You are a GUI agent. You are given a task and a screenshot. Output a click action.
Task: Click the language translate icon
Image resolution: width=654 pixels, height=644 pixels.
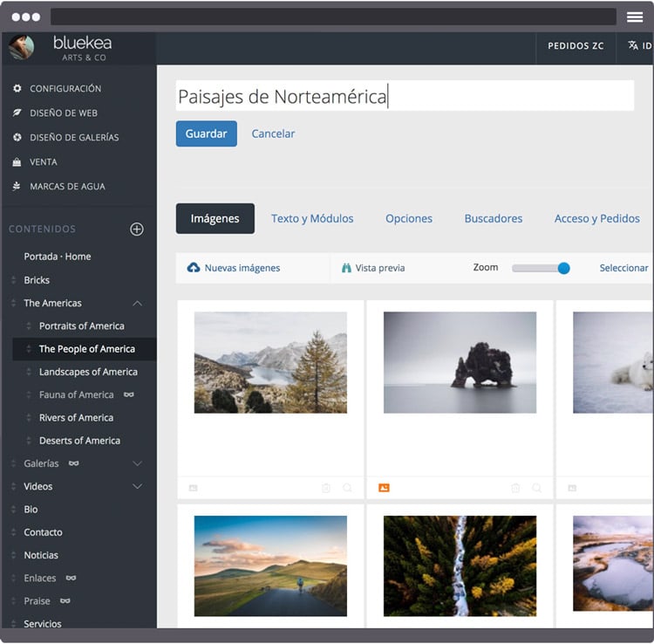pyautogui.click(x=633, y=45)
